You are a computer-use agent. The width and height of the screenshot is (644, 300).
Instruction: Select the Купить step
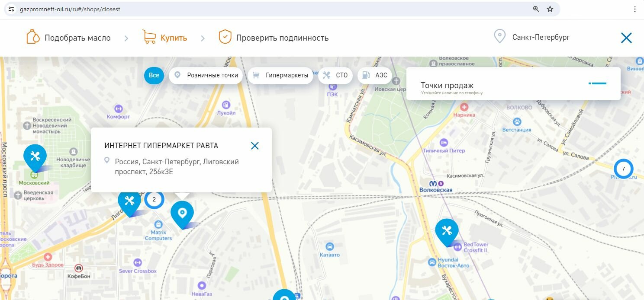point(174,38)
